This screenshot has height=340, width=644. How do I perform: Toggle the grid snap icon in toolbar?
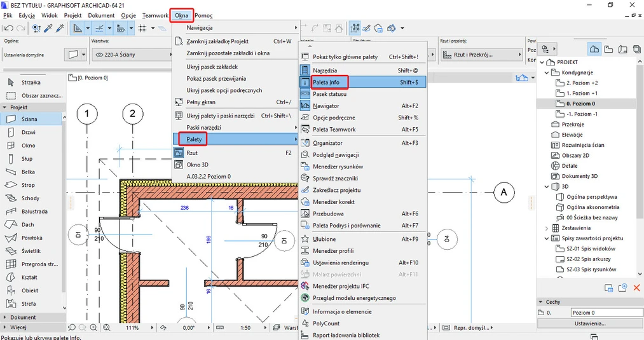click(x=142, y=29)
